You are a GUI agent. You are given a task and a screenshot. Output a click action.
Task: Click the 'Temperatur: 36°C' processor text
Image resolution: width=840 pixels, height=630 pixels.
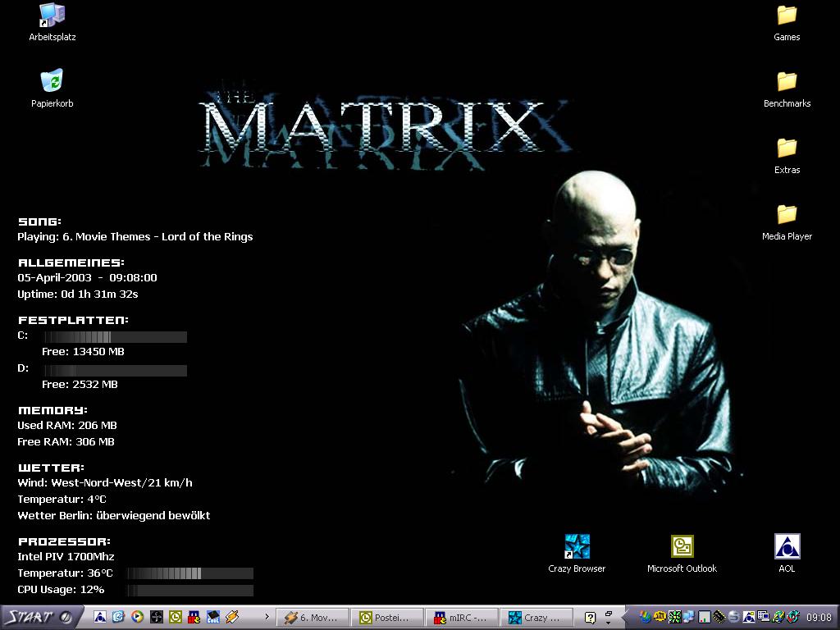[65, 573]
